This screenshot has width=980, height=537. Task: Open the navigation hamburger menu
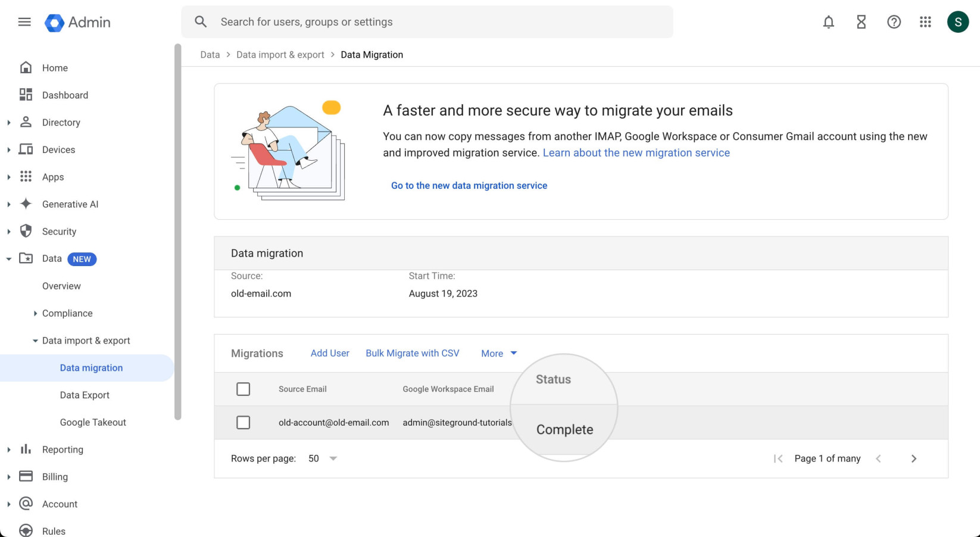[24, 22]
